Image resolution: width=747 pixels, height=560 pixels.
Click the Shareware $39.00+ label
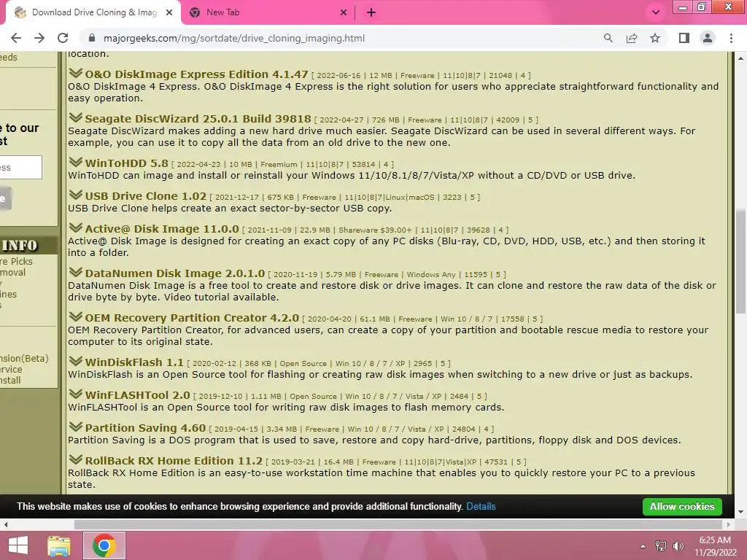click(x=375, y=230)
